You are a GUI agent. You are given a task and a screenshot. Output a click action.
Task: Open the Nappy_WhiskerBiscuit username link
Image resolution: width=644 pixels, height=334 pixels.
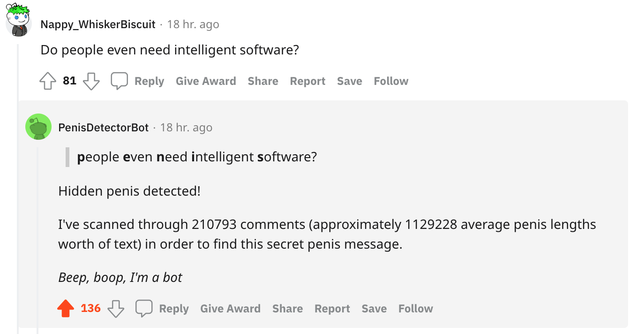tap(98, 24)
